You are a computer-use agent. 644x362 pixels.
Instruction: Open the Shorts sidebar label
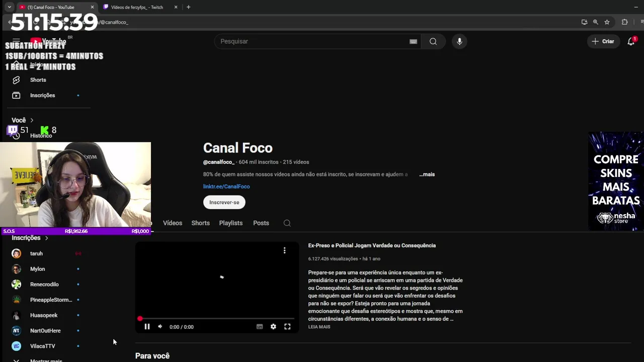[38, 80]
